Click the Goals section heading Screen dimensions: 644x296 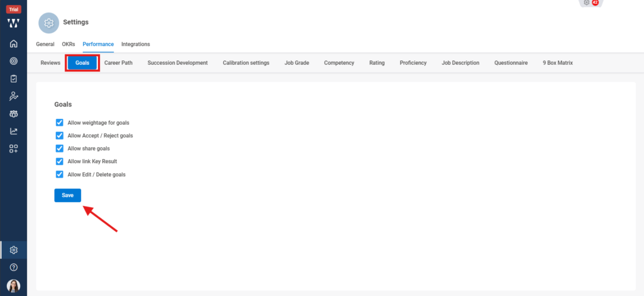click(64, 105)
